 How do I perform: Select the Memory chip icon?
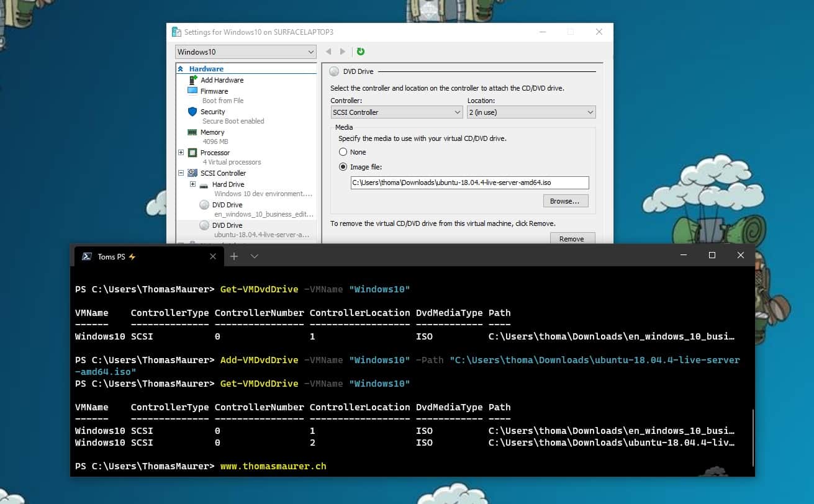pos(192,132)
